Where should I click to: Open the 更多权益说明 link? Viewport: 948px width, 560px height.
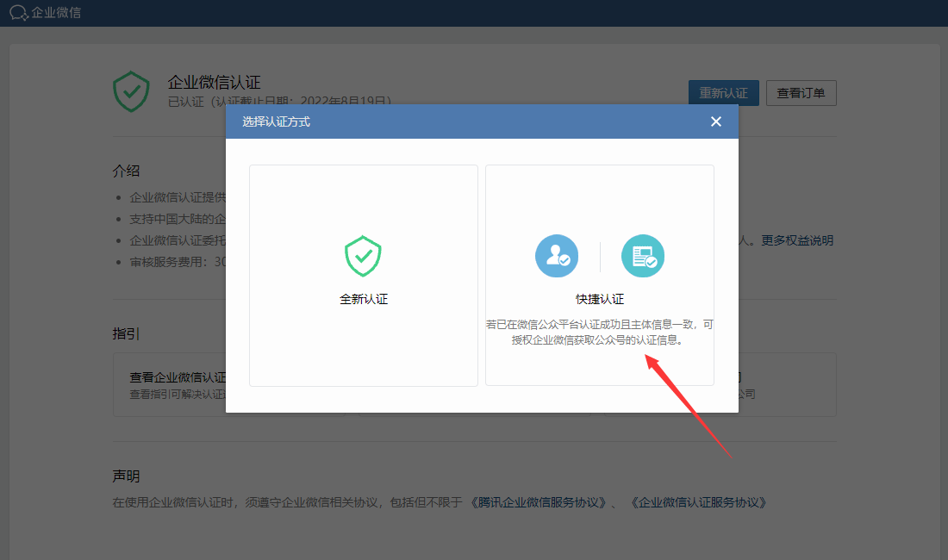pyautogui.click(x=797, y=240)
